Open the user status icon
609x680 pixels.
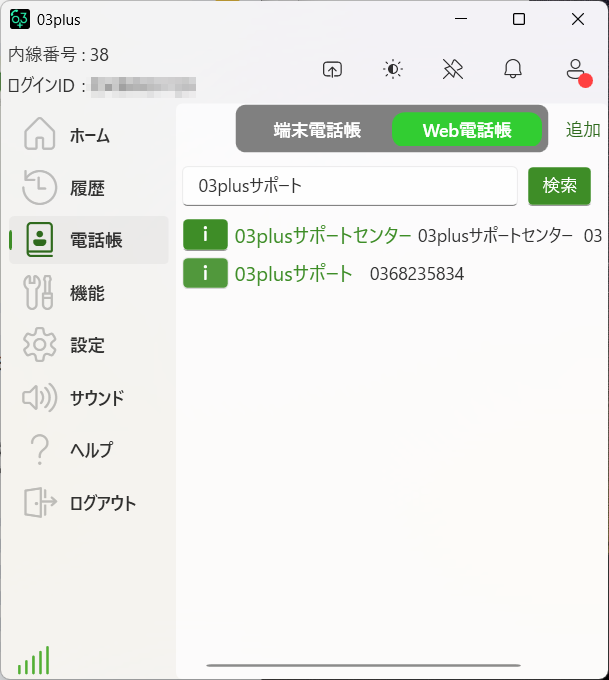tap(575, 69)
